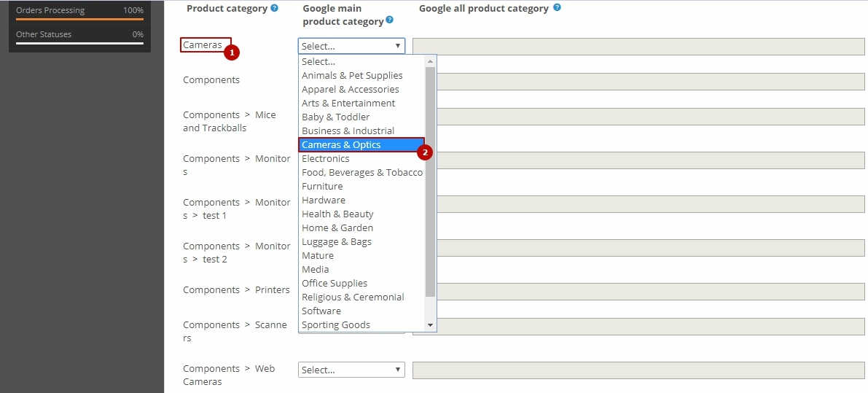
Task: Pick Office Supplies in the dropdown
Action: click(x=335, y=283)
